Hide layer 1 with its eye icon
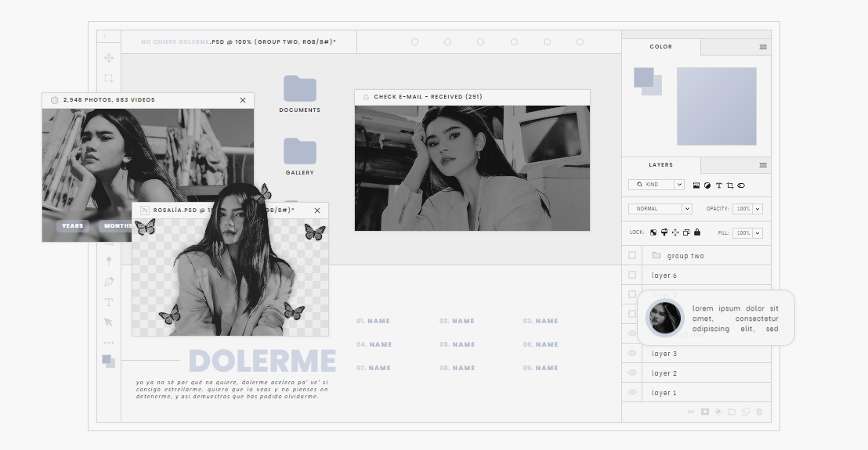The height and width of the screenshot is (450, 868). click(x=632, y=393)
